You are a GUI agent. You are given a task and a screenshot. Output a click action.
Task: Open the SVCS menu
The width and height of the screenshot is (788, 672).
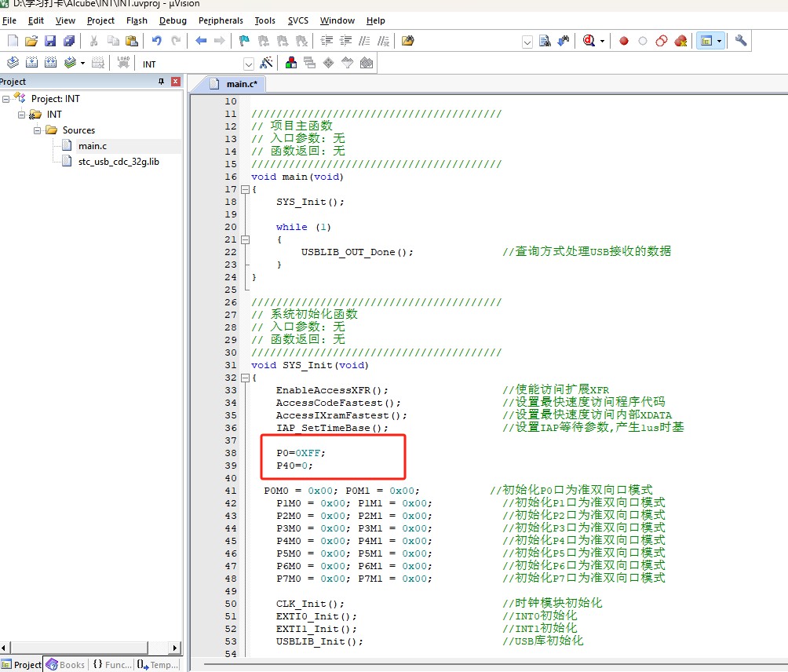point(298,20)
